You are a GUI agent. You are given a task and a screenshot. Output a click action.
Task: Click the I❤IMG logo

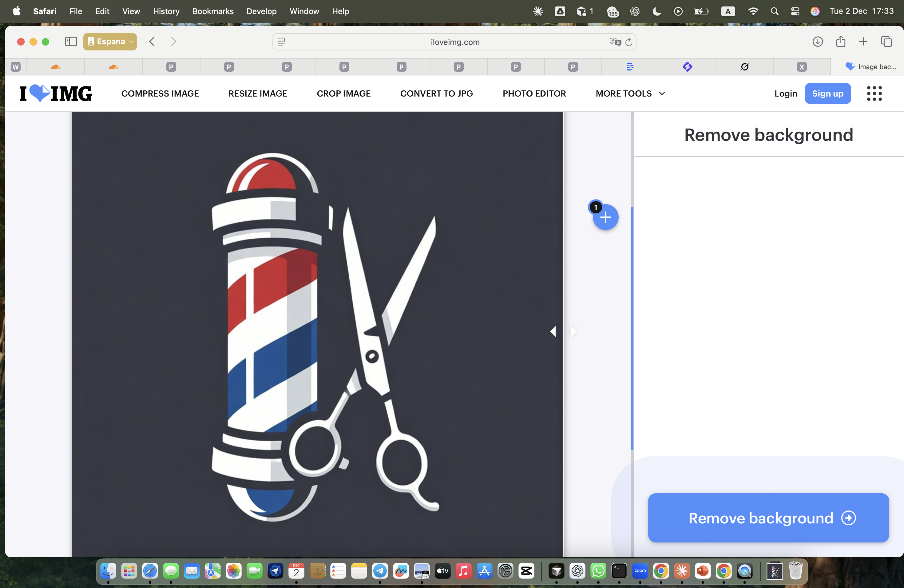click(x=55, y=93)
